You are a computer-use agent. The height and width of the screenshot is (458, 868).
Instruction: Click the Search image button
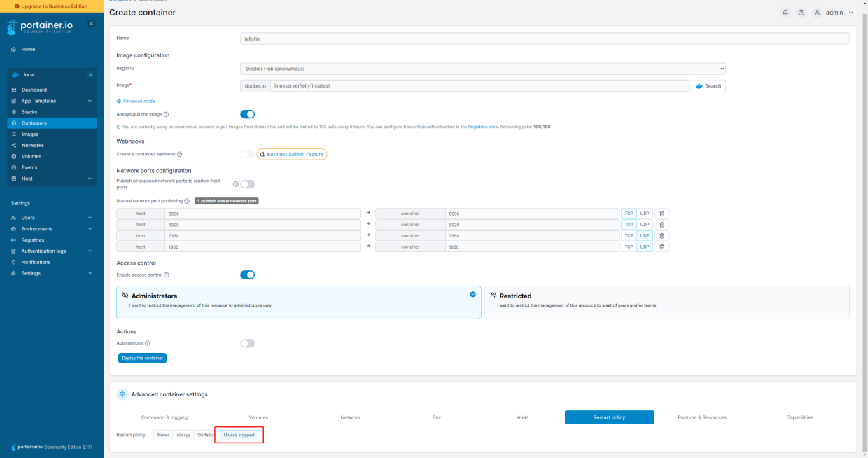(x=708, y=86)
